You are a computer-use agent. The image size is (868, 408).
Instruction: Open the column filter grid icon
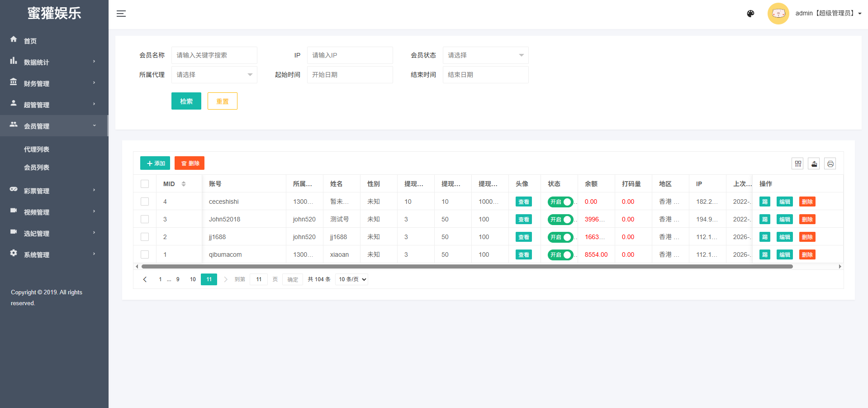click(797, 163)
